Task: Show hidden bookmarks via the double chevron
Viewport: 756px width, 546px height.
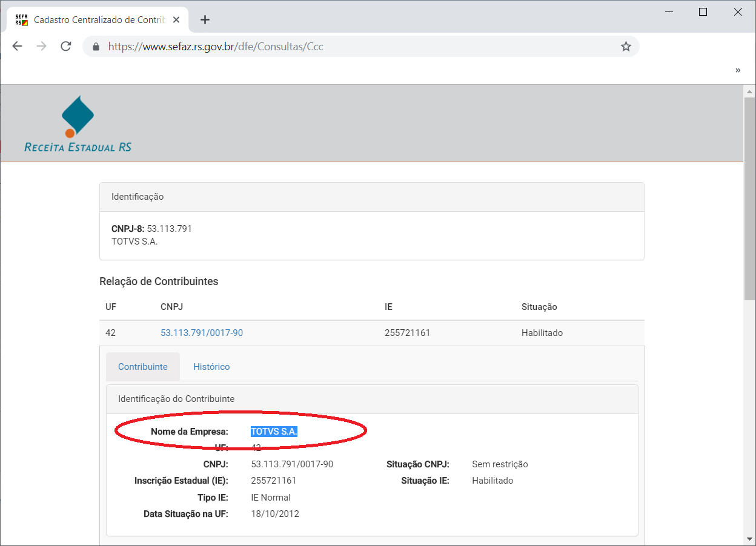Action: (738, 70)
